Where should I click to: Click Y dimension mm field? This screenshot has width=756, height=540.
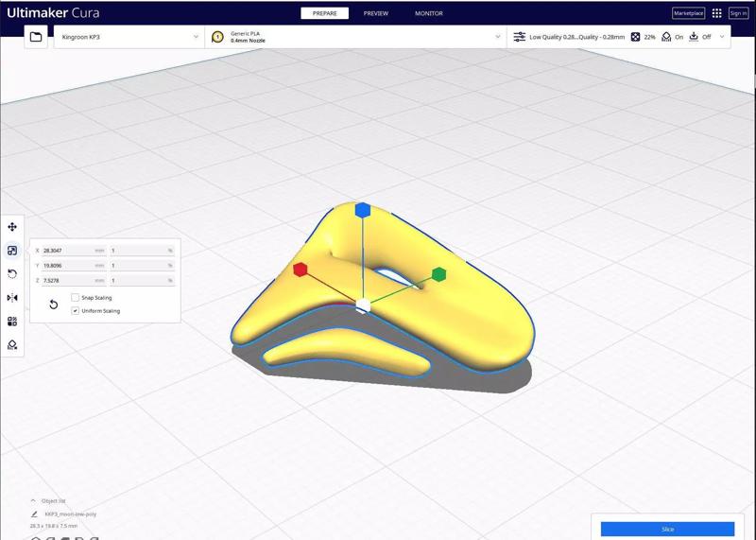[x=74, y=266]
